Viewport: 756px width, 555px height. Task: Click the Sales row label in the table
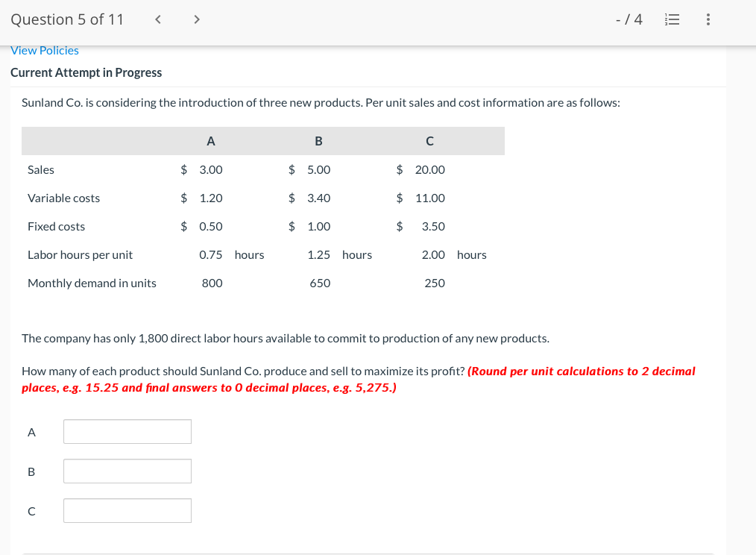click(40, 169)
